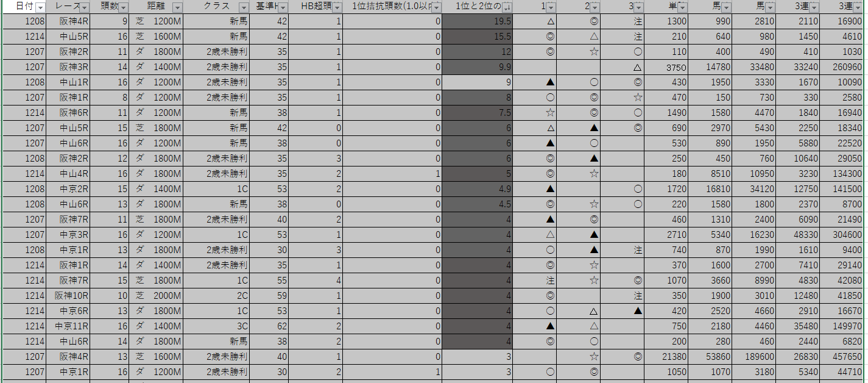Select the cell with value 149970
This screenshot has height=383, width=868.
[x=841, y=326]
